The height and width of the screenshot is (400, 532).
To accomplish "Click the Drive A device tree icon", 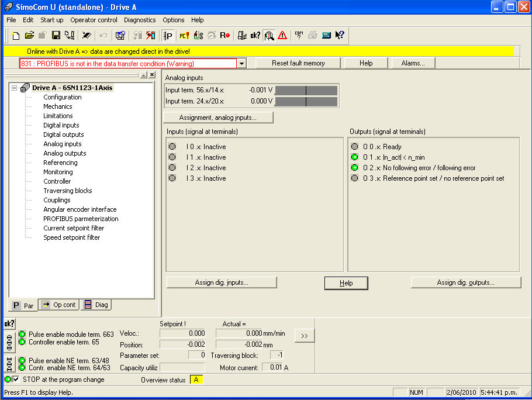I will (25, 88).
